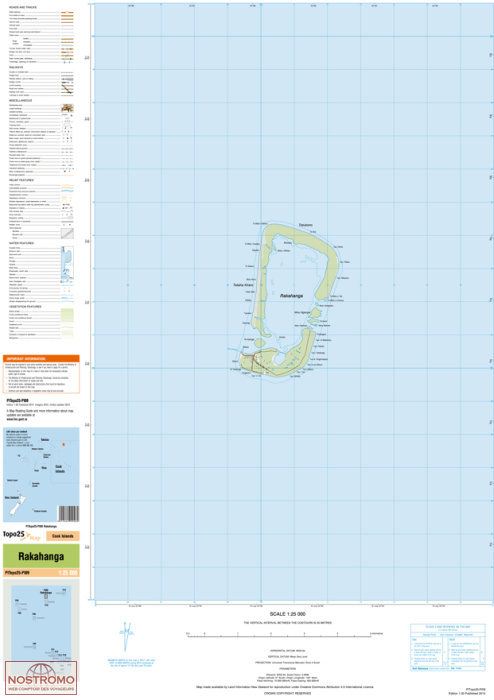Click the village roads at the island's southwest
The width and height of the screenshot is (494, 700).
(255, 362)
